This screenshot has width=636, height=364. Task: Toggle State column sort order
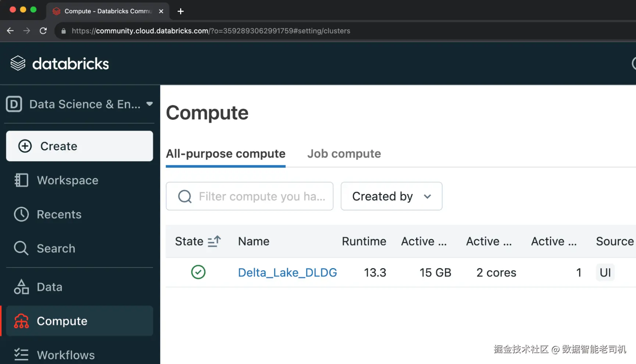214,241
